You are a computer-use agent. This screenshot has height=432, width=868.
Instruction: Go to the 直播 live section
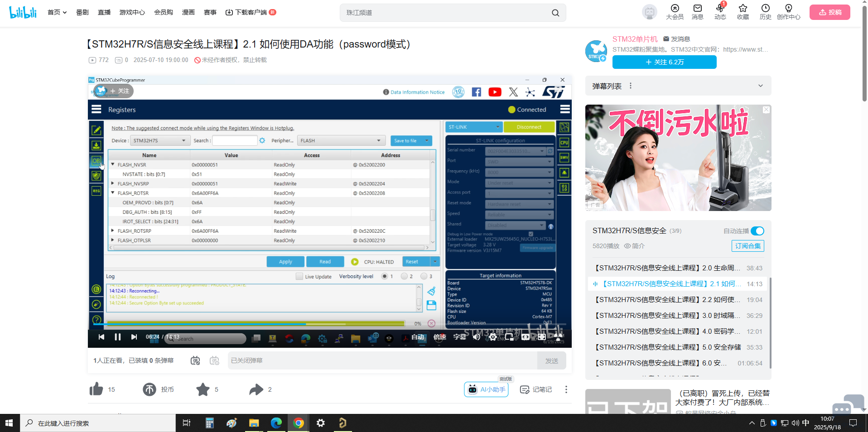pos(104,12)
